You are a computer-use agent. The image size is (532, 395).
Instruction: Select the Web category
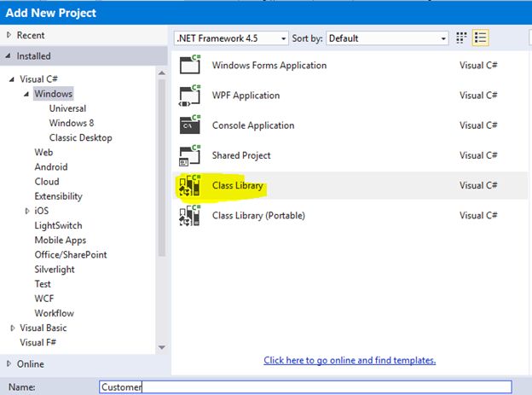point(43,152)
